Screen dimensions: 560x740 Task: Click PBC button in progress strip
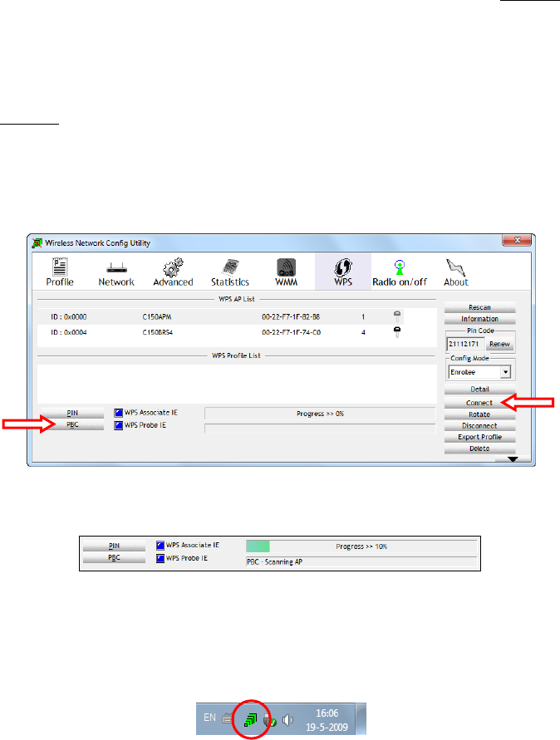point(115,558)
